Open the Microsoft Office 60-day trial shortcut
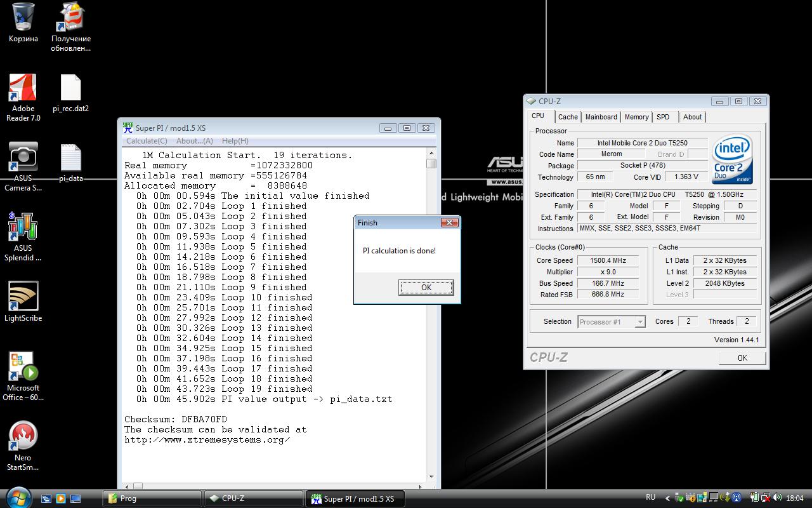This screenshot has width=812, height=508. click(x=23, y=377)
